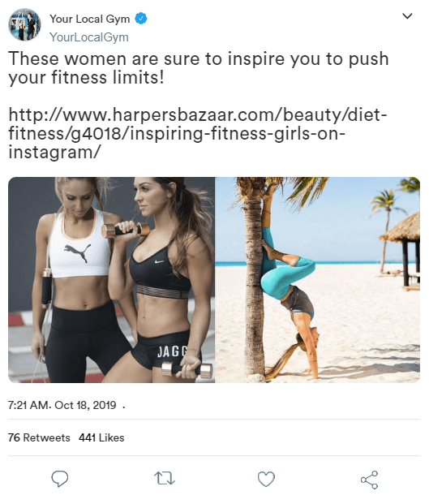Open the share icon menu
The image size is (429, 504).
pos(369,480)
